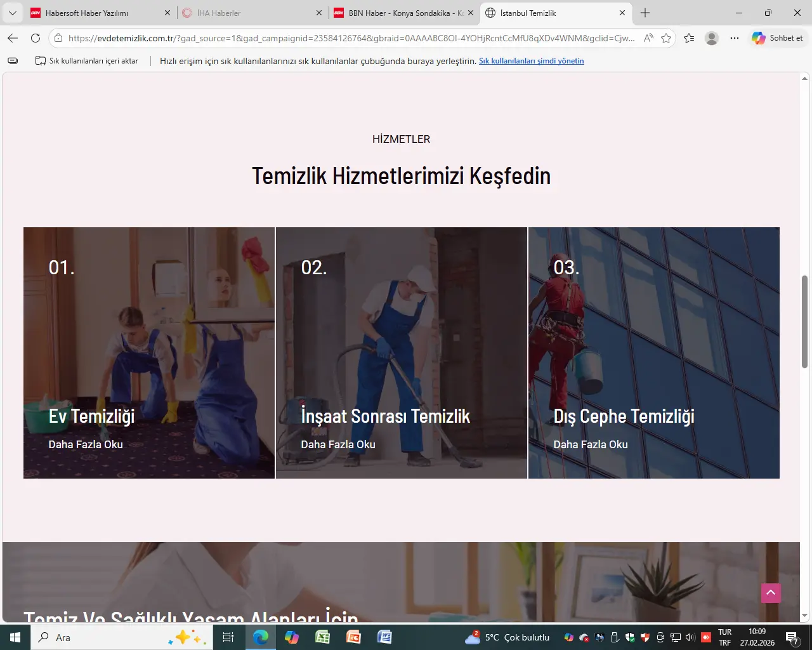Expand the tab search dropdown chevron
The image size is (812, 650).
click(x=12, y=13)
